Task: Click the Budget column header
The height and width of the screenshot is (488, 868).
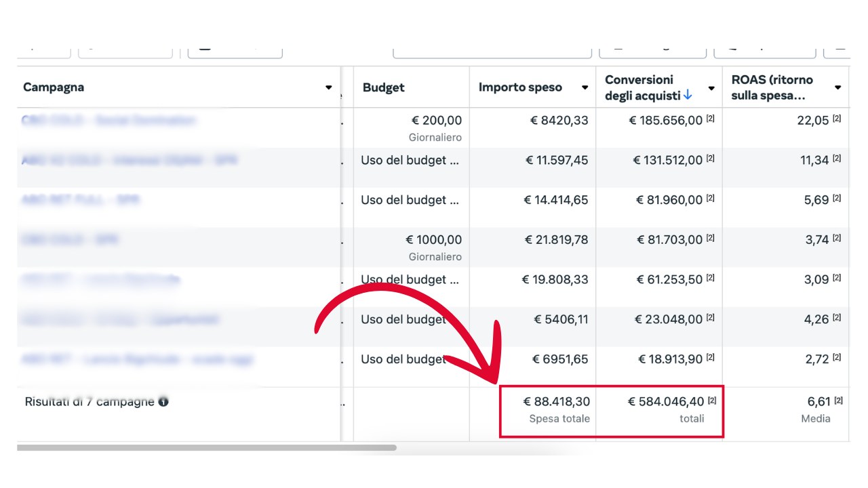Action: coord(384,87)
